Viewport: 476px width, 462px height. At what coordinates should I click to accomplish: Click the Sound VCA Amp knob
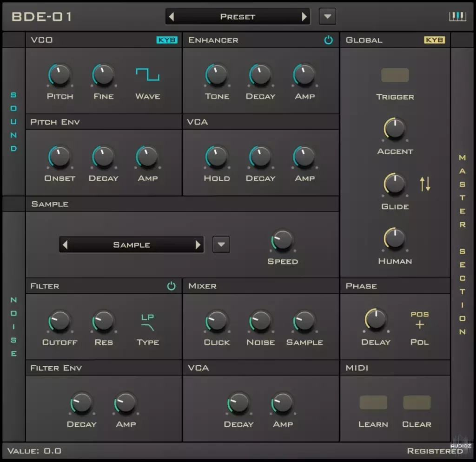(x=304, y=157)
